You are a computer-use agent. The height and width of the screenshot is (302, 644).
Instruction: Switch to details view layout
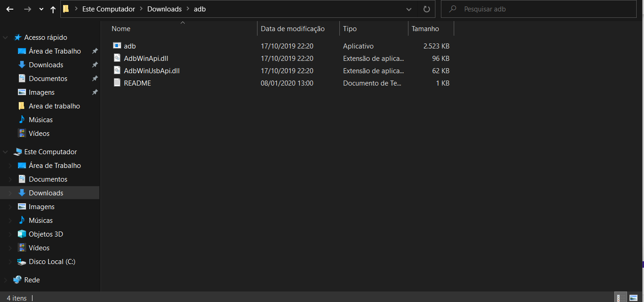pyautogui.click(x=621, y=298)
